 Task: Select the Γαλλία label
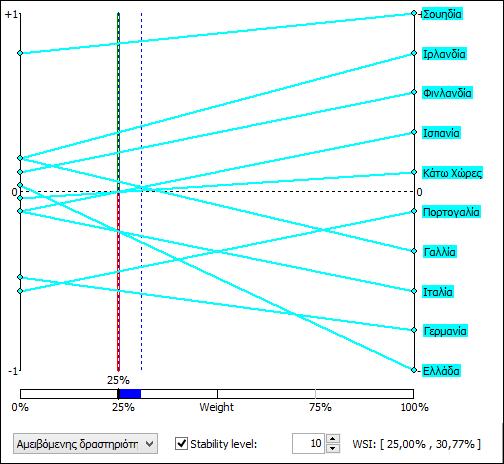click(439, 252)
